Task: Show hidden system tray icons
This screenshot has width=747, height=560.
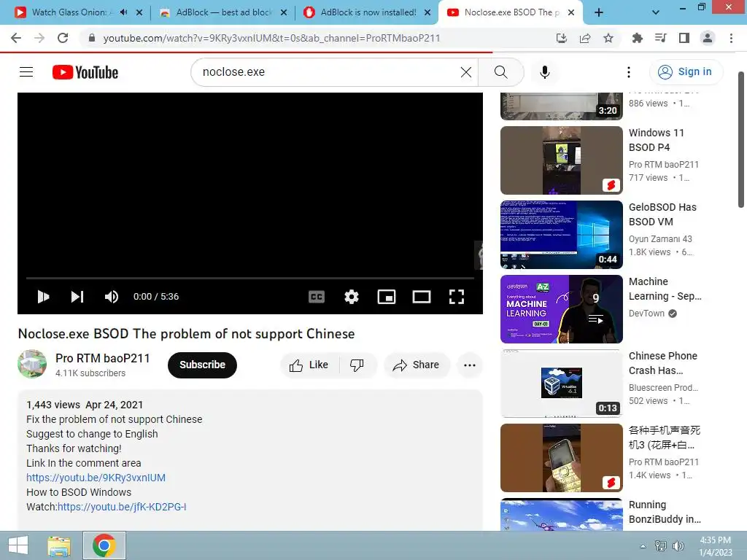Action: [643, 546]
